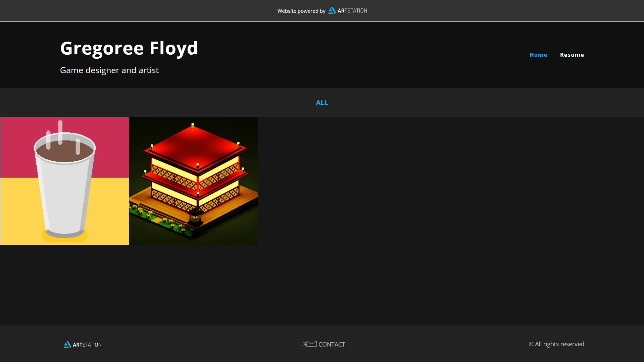
Task: Click the footer ArtStation triangle logo
Action: click(67, 345)
